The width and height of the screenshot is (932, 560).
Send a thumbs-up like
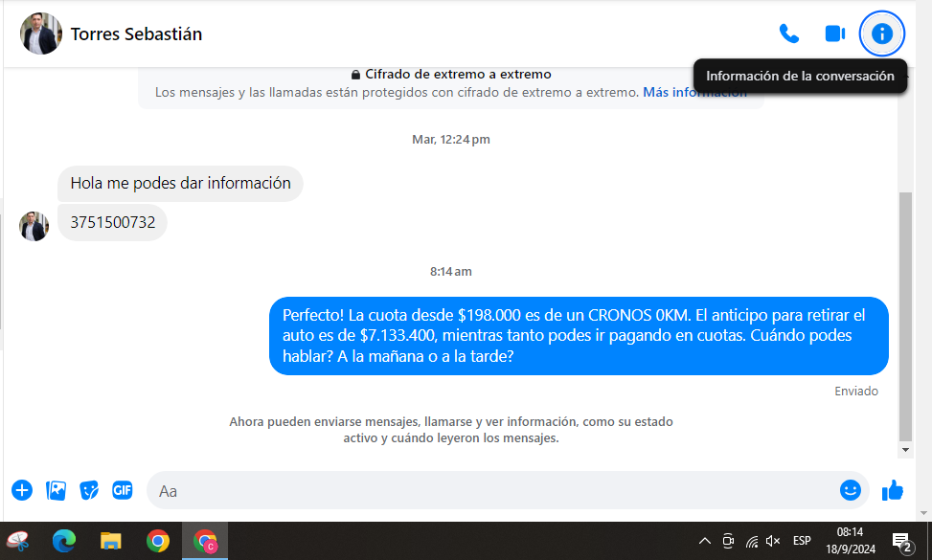[x=893, y=490]
